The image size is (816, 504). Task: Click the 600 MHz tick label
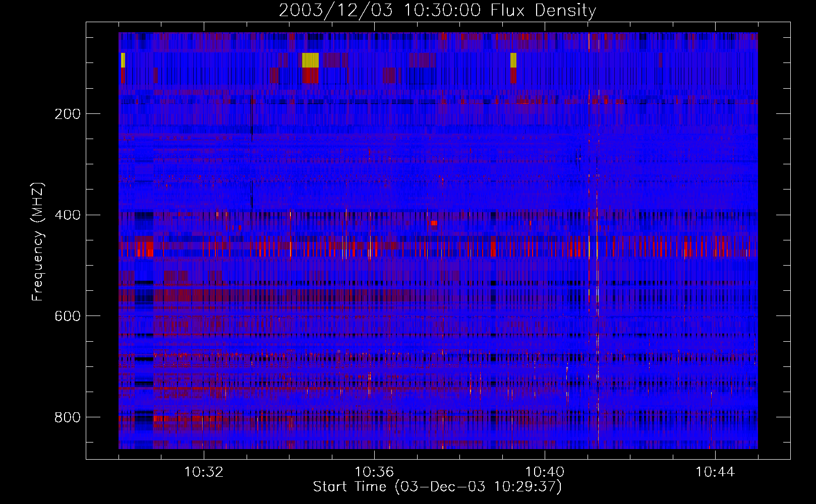[x=68, y=316]
